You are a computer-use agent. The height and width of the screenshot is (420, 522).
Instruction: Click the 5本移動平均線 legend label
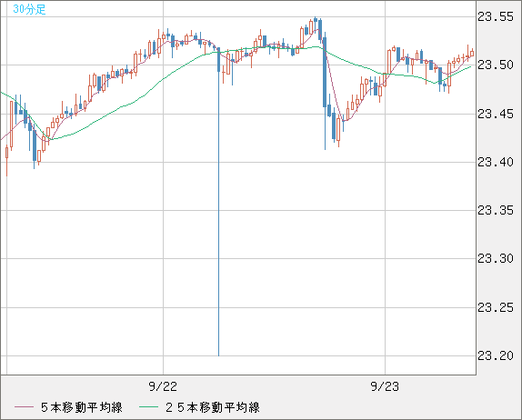(82, 407)
